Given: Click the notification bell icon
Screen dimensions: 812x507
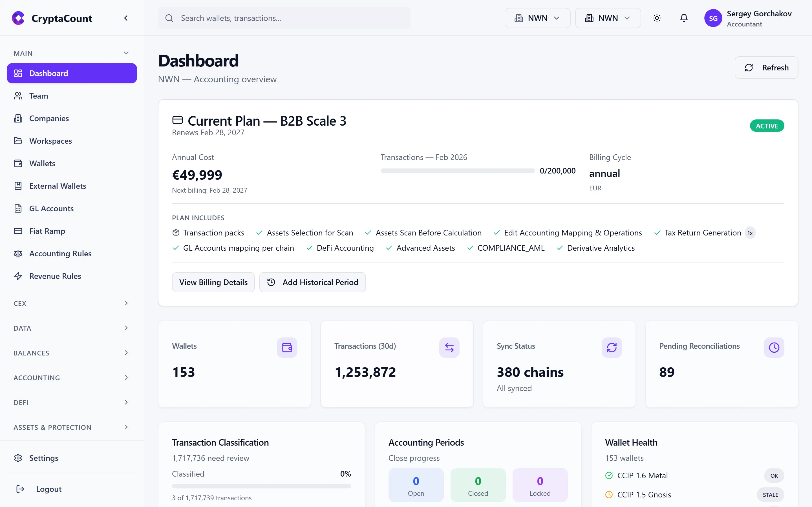Looking at the screenshot, I should [x=684, y=18].
